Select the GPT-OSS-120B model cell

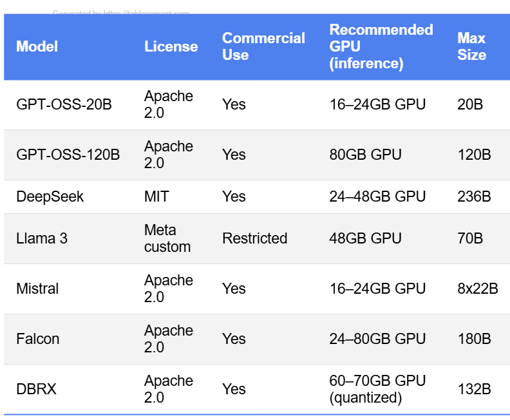point(68,155)
